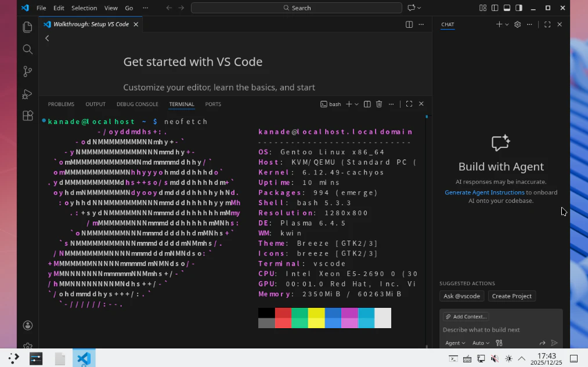Image resolution: width=588 pixels, height=367 pixels.
Task: Click the VS Code taskbar entry
Action: [x=84, y=358]
